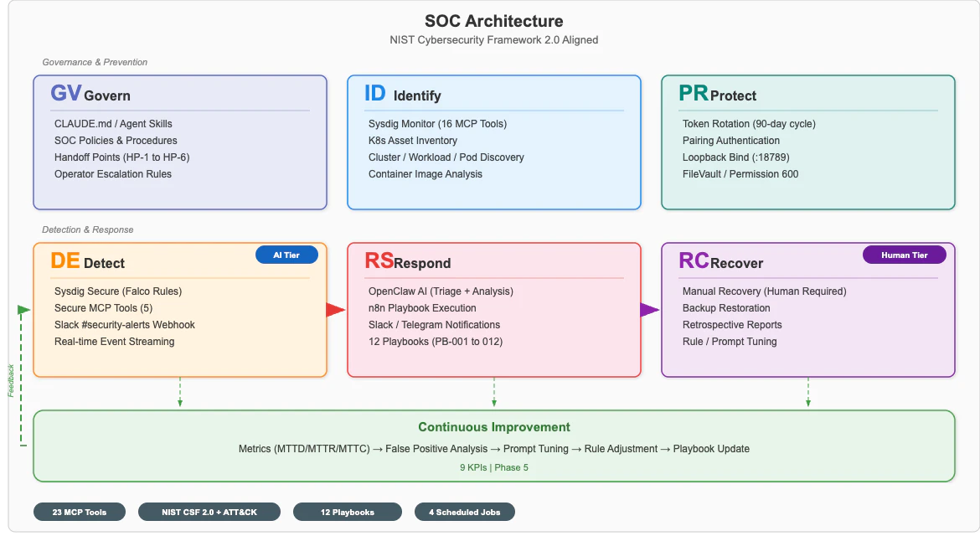980x536 pixels.
Task: Click the RC Recover heading
Action: (720, 261)
